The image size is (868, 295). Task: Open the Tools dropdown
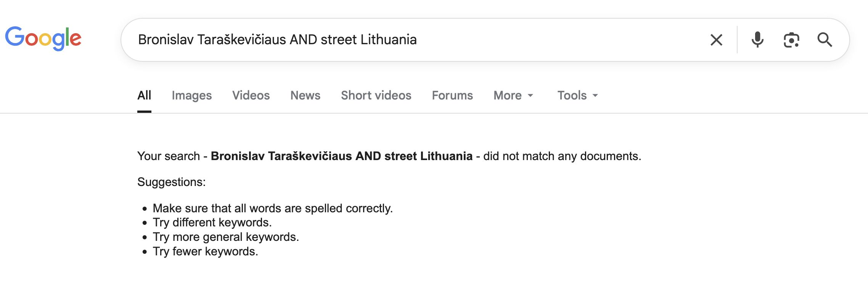[577, 95]
